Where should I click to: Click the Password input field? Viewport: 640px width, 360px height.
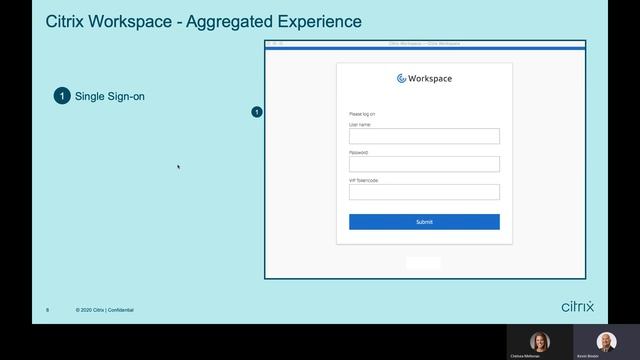424,164
